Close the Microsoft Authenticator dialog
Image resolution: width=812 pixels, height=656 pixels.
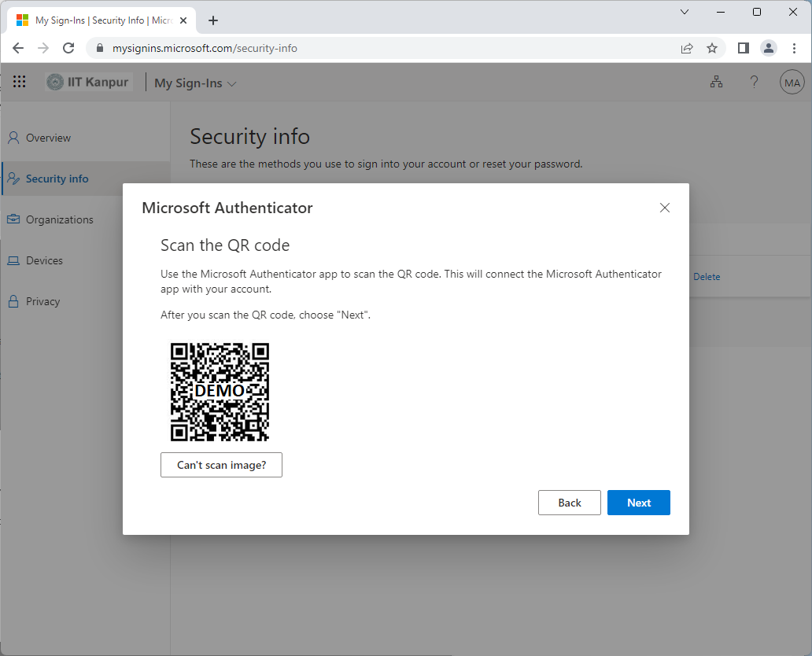(x=664, y=208)
